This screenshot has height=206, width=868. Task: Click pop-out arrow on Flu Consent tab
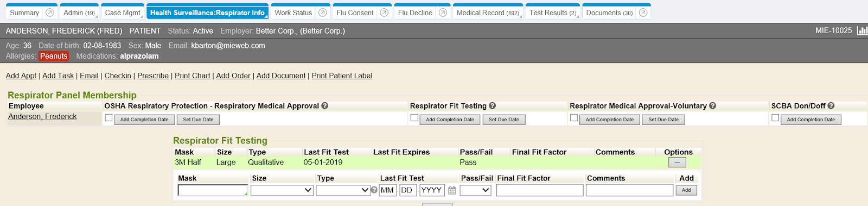click(384, 13)
